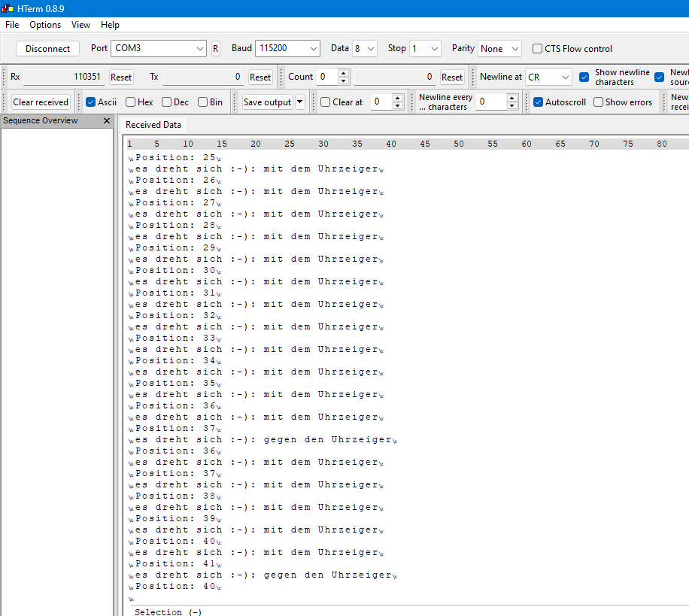This screenshot has width=689, height=616.
Task: Increase Newline every characters value
Action: click(512, 98)
